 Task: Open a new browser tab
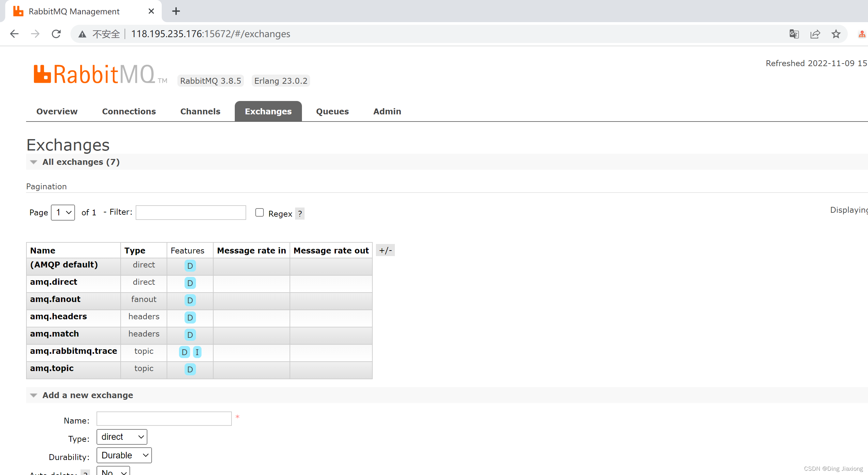(x=176, y=11)
